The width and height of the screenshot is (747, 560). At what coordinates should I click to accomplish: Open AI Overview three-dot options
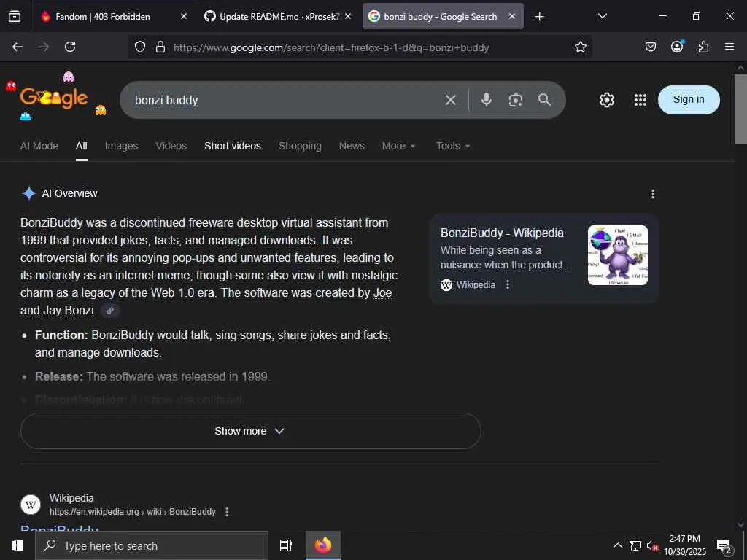(x=653, y=194)
